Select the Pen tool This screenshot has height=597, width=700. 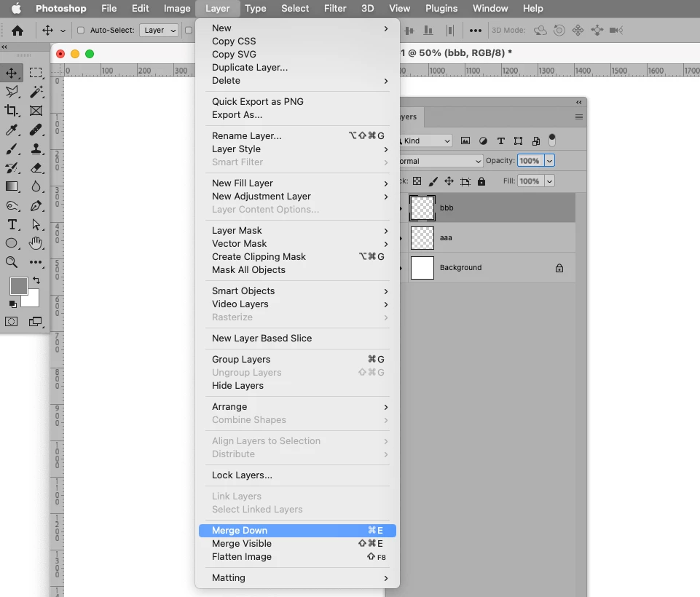click(x=36, y=206)
